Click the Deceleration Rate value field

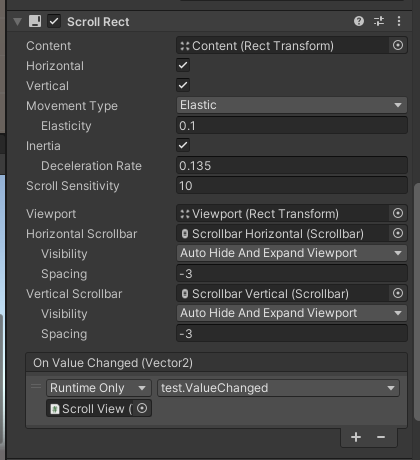coord(292,166)
